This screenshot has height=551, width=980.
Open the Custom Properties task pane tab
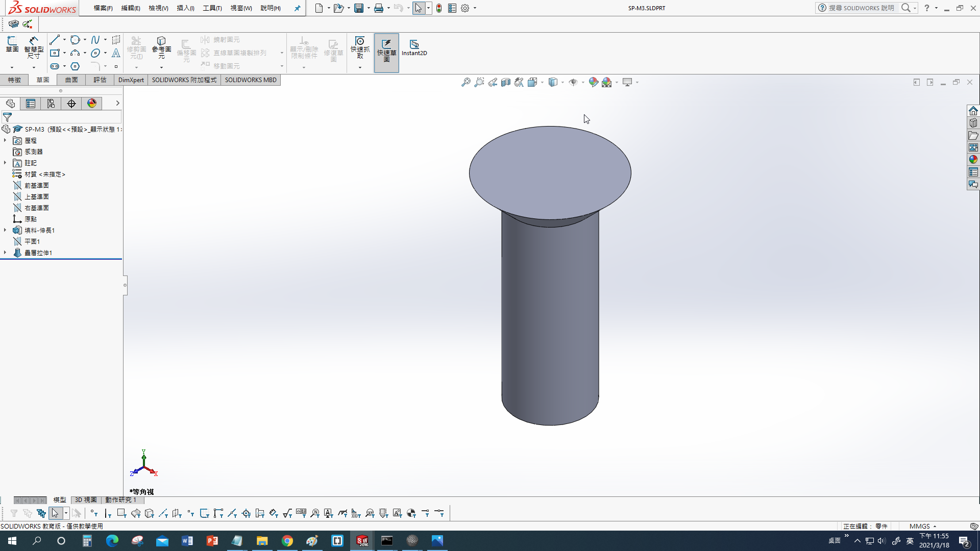tap(973, 172)
